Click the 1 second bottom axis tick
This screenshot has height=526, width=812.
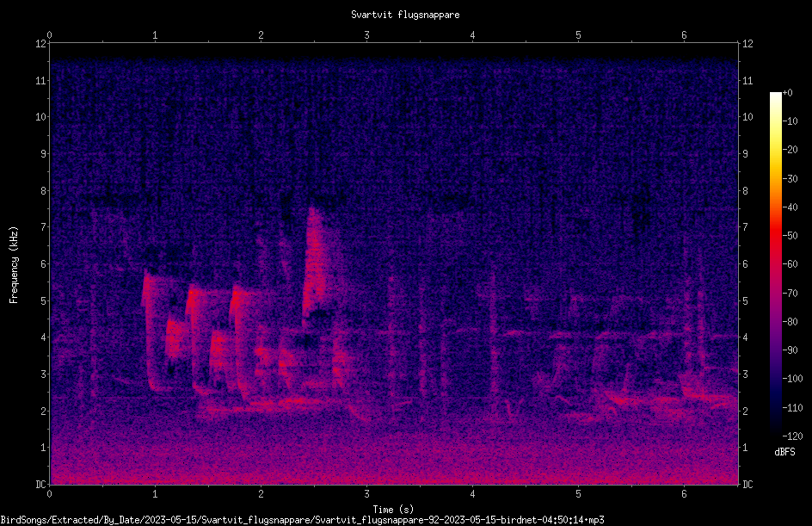(x=155, y=494)
